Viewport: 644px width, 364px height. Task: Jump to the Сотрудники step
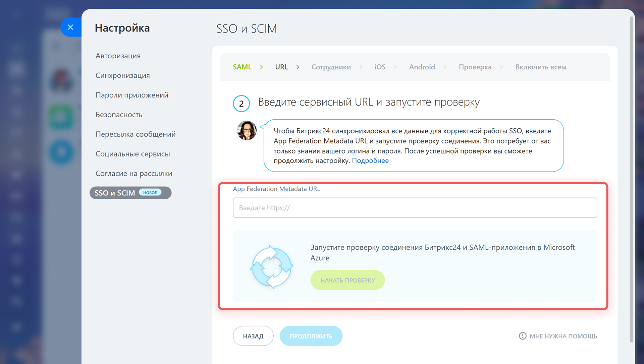click(331, 67)
